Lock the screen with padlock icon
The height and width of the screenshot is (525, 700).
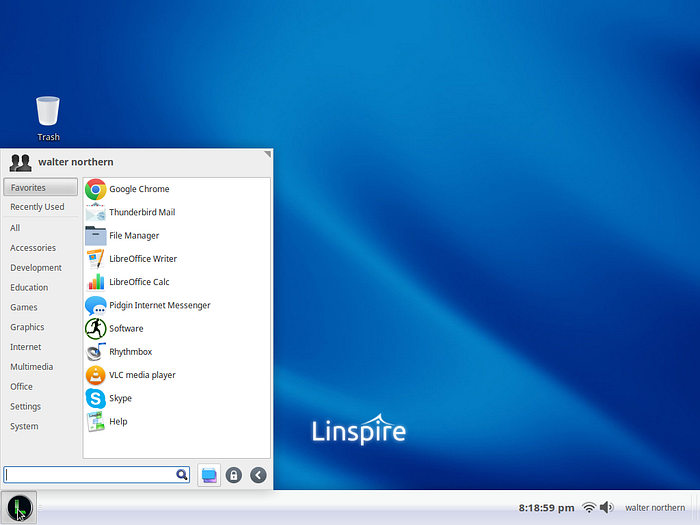point(233,475)
